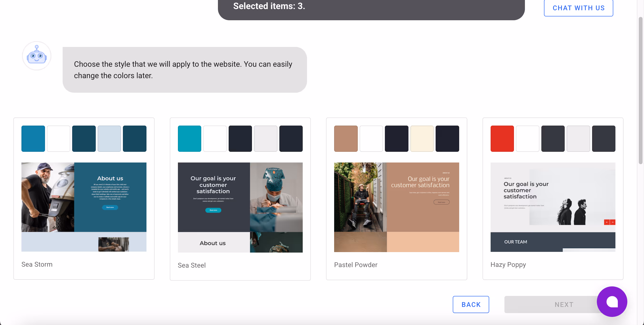The width and height of the screenshot is (644, 325).
Task: Click the cream Pastel Powder swatch
Action: [x=422, y=139]
